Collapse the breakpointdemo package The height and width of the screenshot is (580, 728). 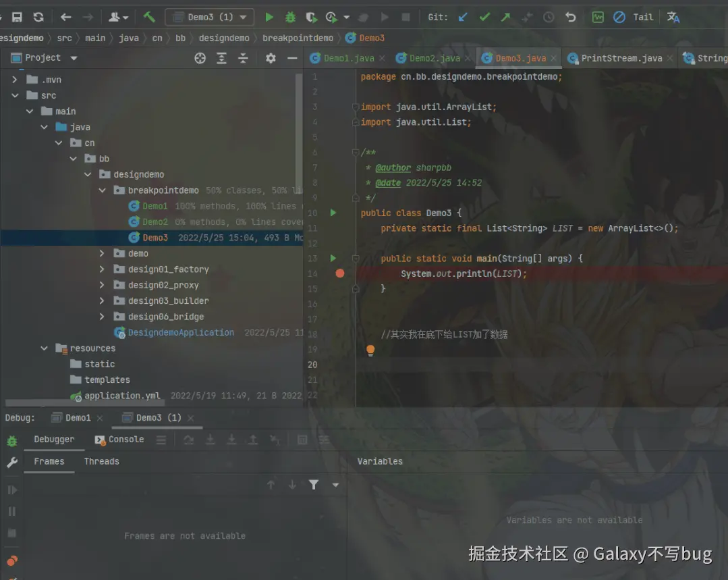click(x=102, y=190)
